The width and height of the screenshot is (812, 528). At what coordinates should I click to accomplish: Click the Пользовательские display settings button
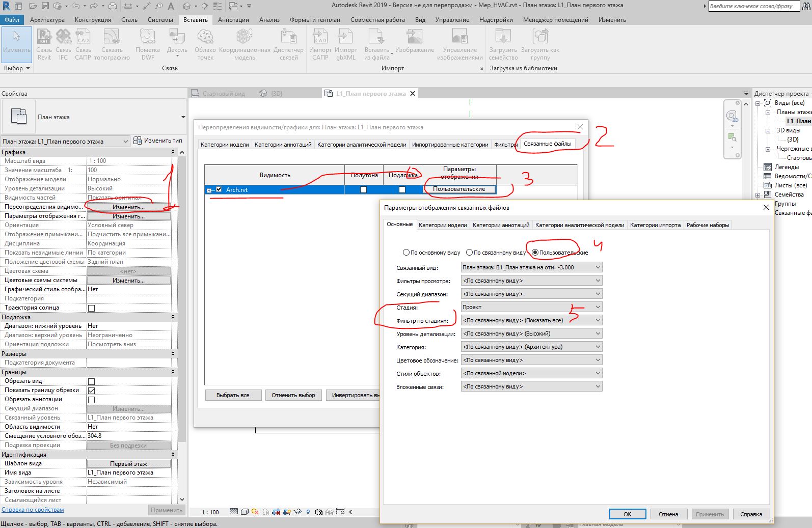(x=459, y=189)
